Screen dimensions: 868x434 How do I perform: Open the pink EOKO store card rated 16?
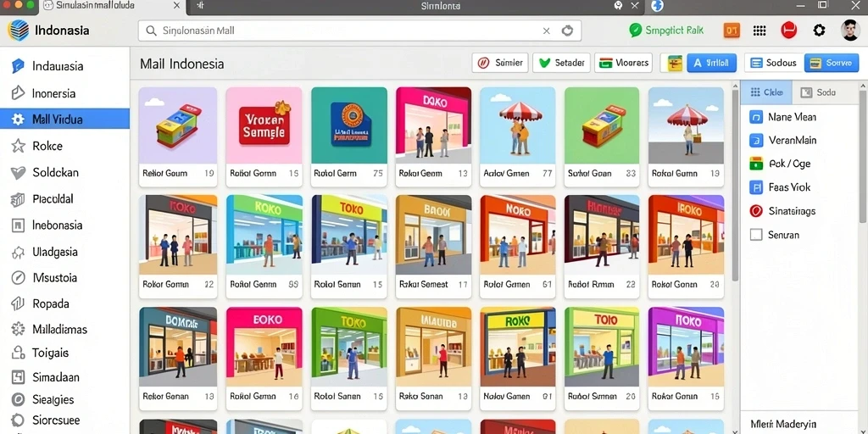click(x=264, y=359)
